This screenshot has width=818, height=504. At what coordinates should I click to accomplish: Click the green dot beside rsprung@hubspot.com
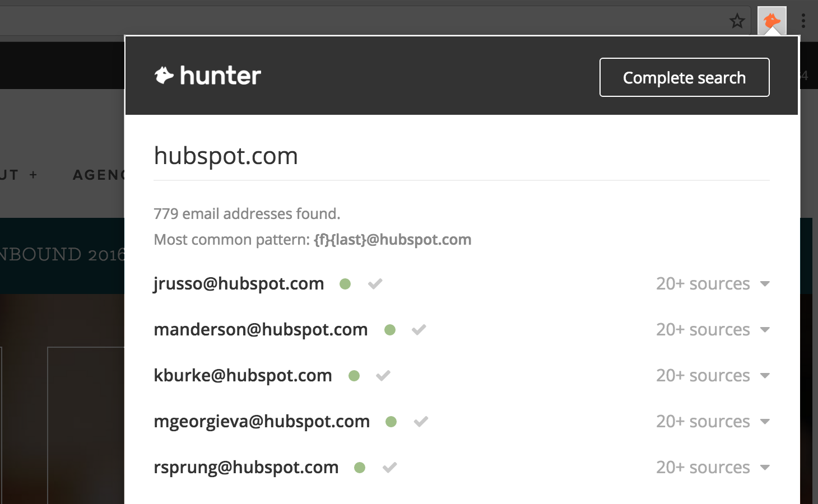(x=360, y=468)
